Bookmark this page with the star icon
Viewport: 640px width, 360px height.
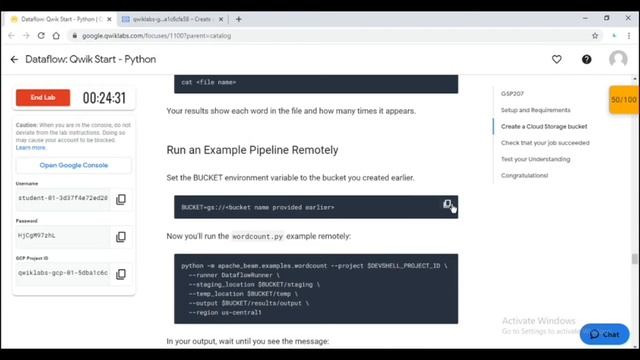click(595, 36)
